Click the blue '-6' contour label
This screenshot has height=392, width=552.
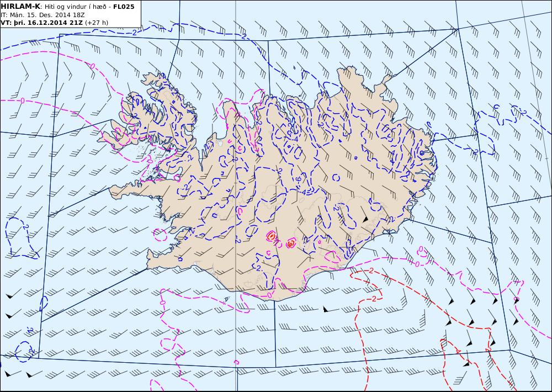click(298, 179)
